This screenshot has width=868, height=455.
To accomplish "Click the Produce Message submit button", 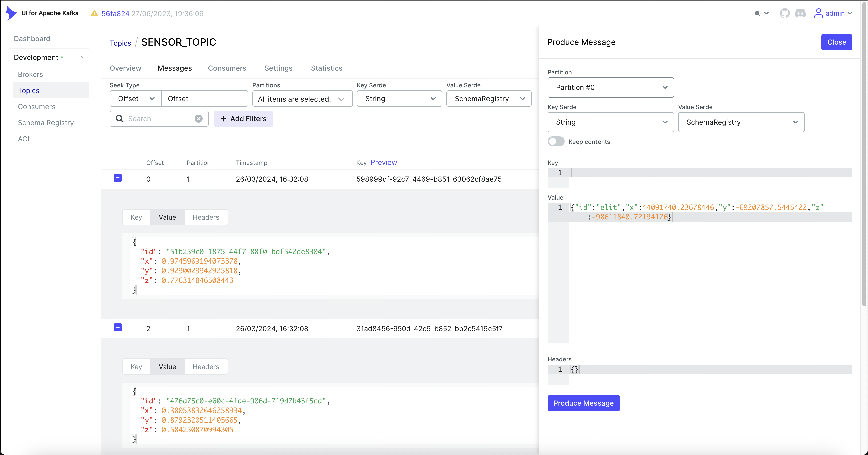I will pyautogui.click(x=583, y=403).
